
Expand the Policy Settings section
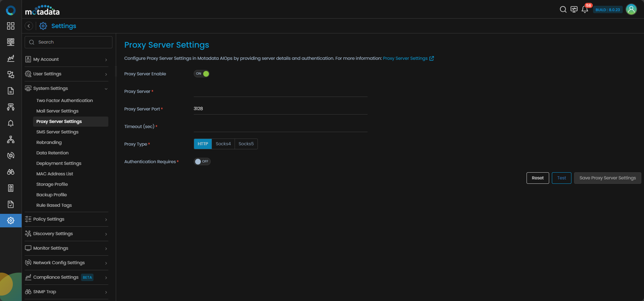[x=66, y=219]
